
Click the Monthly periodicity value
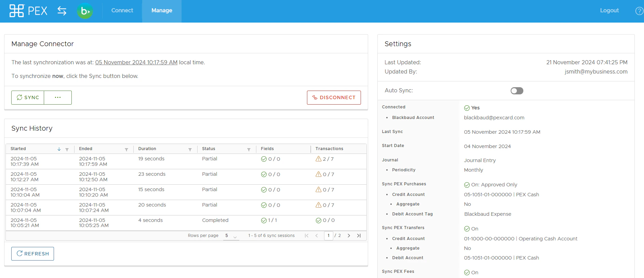(x=473, y=170)
